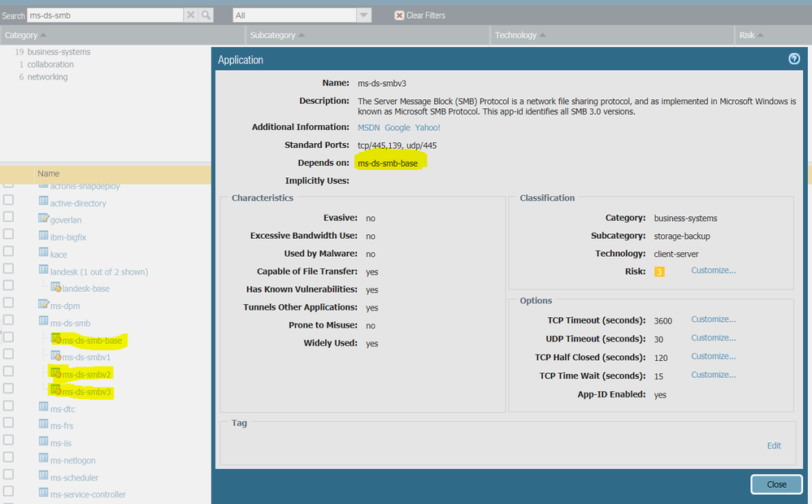Clear the search text with X icon
The height and width of the screenshot is (504, 812).
(191, 15)
